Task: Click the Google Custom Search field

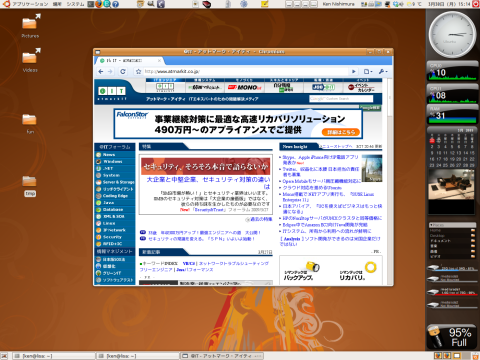Action: (341, 99)
